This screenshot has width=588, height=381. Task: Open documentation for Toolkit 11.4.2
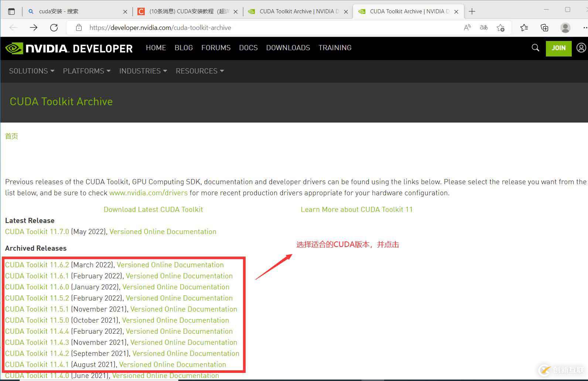186,353
